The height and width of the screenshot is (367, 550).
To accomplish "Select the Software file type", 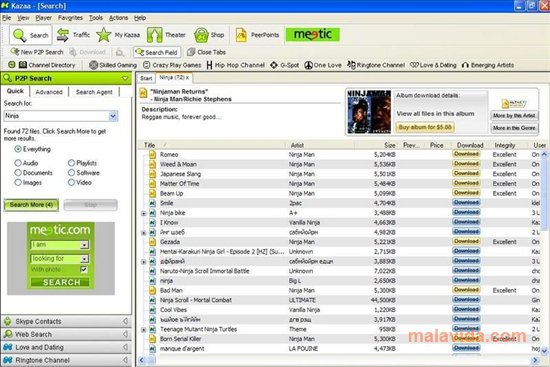I will (72, 173).
